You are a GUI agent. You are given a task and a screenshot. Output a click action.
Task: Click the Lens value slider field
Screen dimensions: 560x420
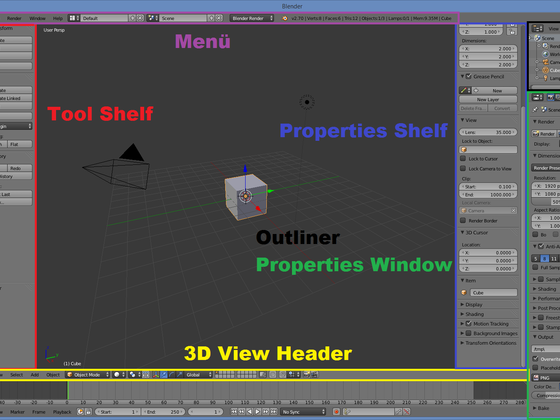coord(488,132)
